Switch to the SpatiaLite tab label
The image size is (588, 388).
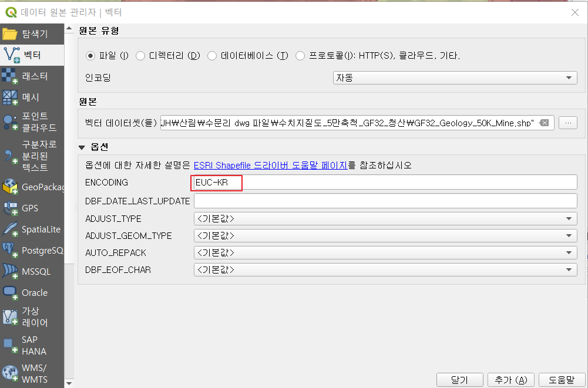click(41, 229)
